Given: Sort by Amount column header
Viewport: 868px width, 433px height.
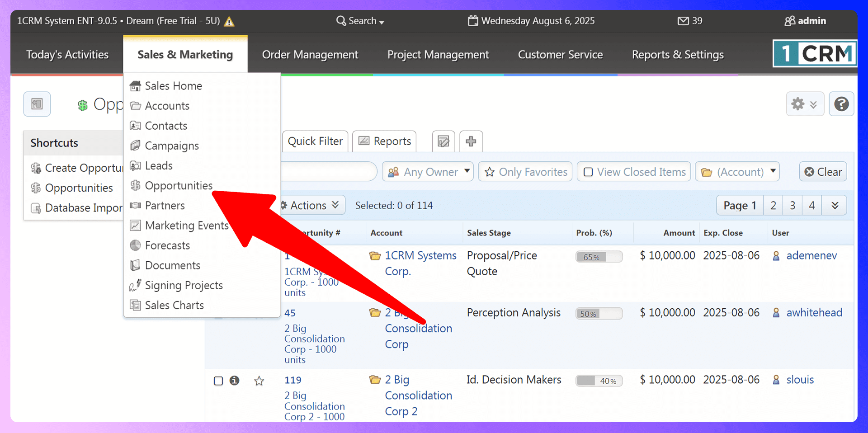Looking at the screenshot, I should click(x=679, y=233).
